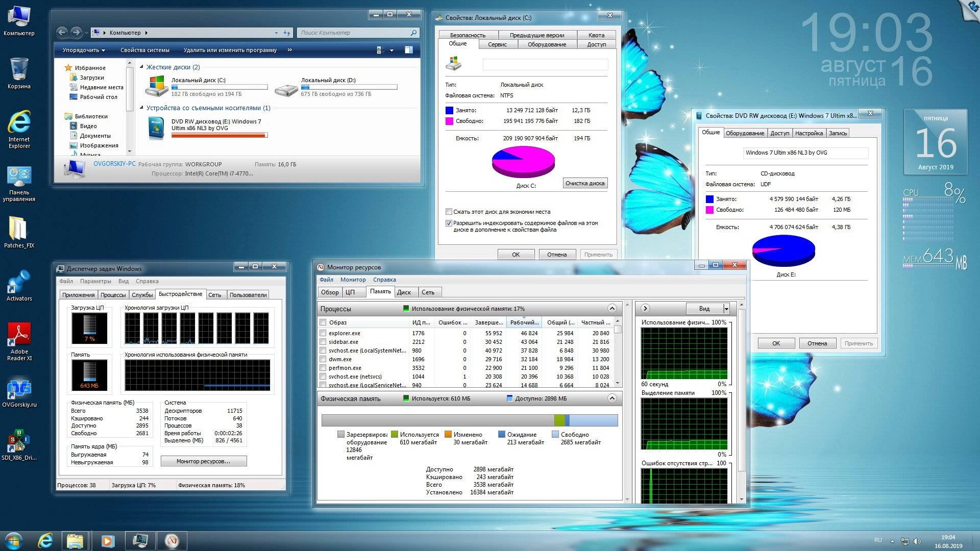
Task: Check Сжать этот диск для экономии места
Action: tap(449, 211)
